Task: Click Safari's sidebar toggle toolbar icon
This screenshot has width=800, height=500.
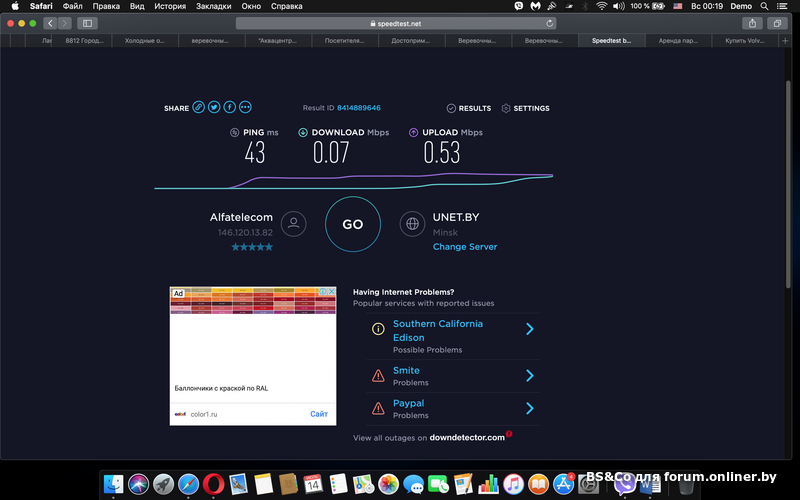Action: click(x=87, y=23)
